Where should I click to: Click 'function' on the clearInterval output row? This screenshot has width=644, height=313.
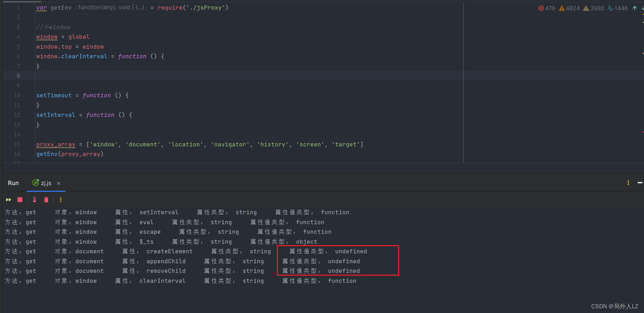pos(342,281)
